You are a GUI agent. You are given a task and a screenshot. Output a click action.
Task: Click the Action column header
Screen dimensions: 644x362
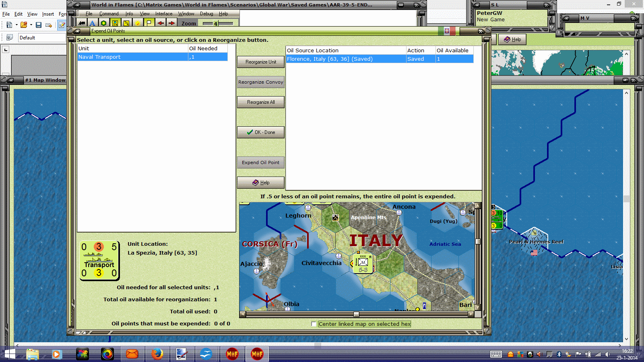point(421,50)
